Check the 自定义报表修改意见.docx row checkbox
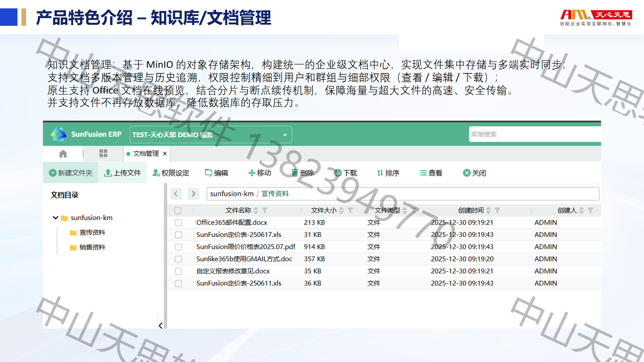The width and height of the screenshot is (644, 362). click(178, 271)
